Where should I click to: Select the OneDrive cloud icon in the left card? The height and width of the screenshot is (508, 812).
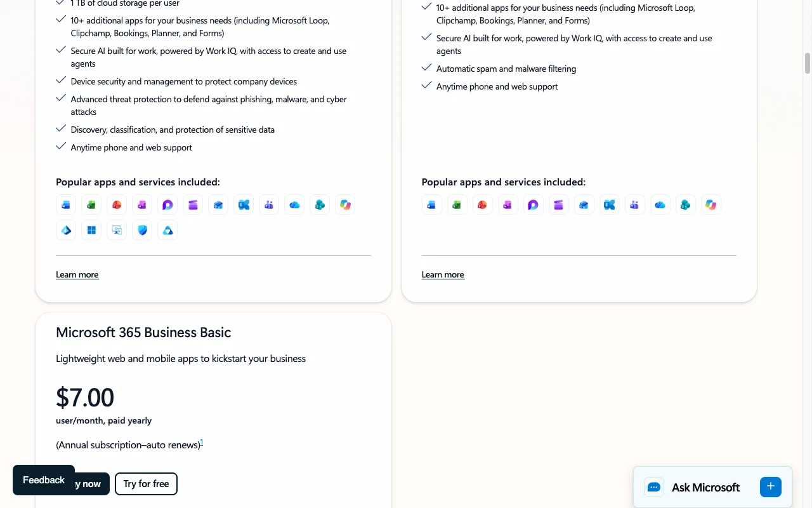294,204
